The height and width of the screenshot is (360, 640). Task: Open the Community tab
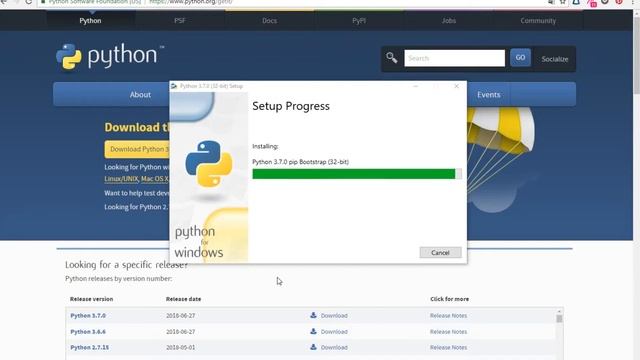click(538, 20)
